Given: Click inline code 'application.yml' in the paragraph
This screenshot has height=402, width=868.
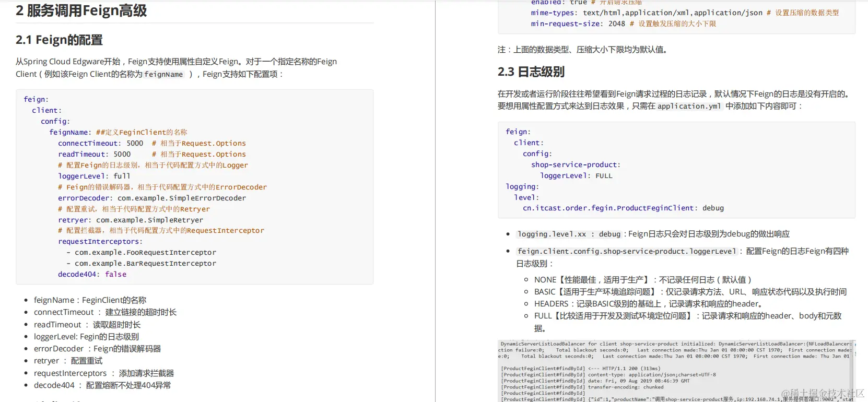Looking at the screenshot, I should coord(689,107).
